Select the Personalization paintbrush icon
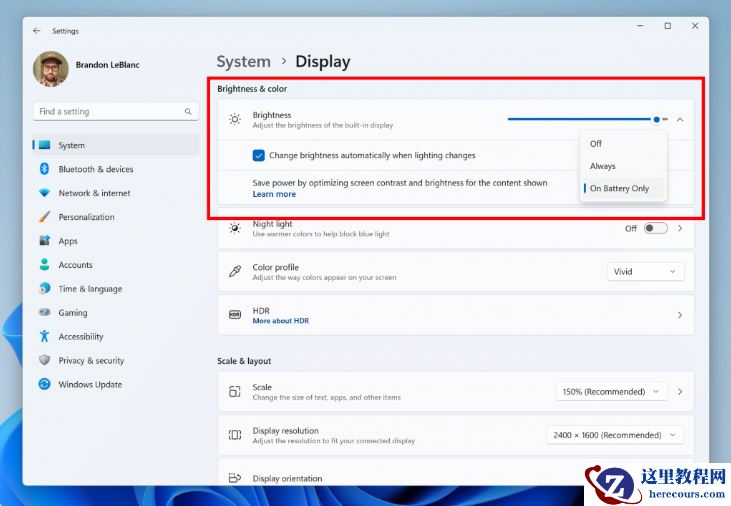 44,217
